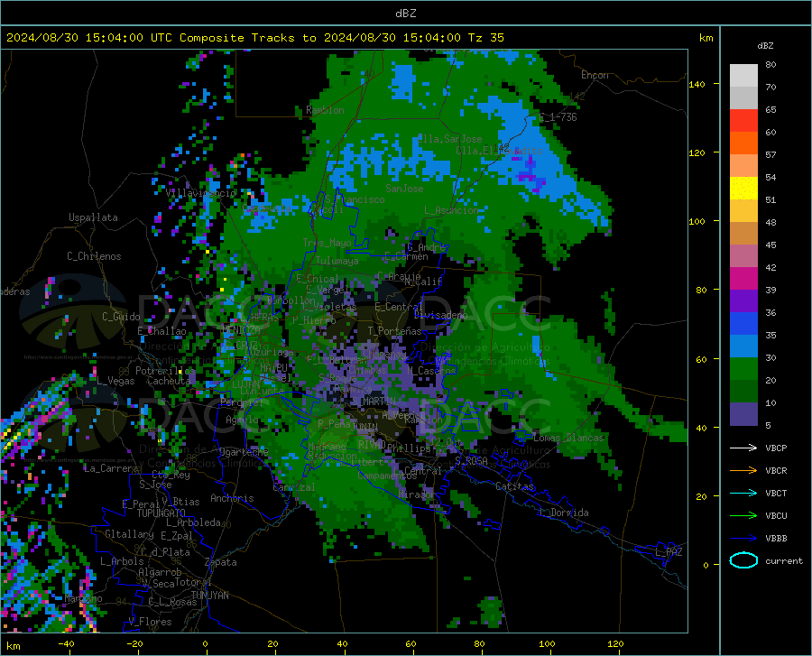Click the 51 dBZ yellow color swatch
This screenshot has width=812, height=656.
pyautogui.click(x=743, y=188)
